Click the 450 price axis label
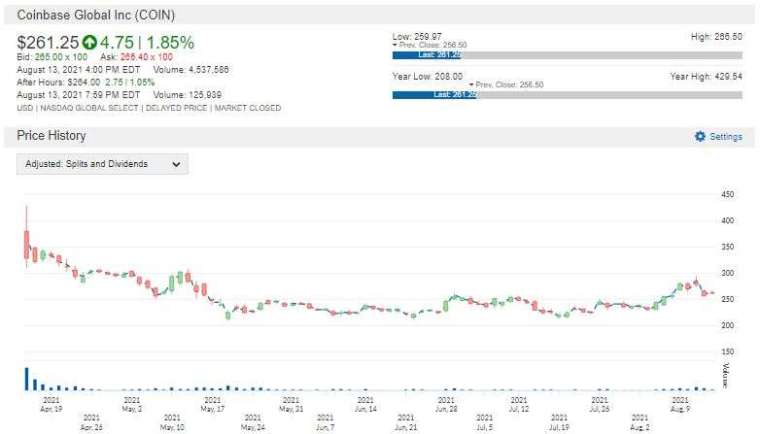 [x=728, y=194]
